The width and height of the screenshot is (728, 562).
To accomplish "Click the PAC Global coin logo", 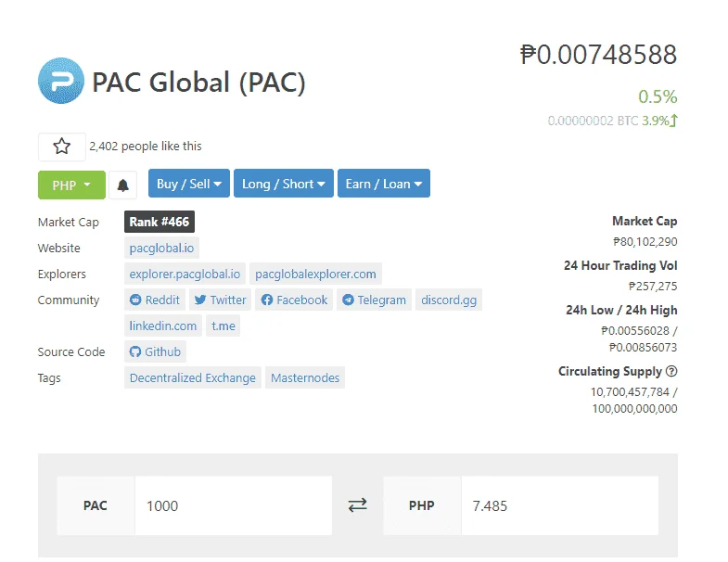I will point(61,81).
